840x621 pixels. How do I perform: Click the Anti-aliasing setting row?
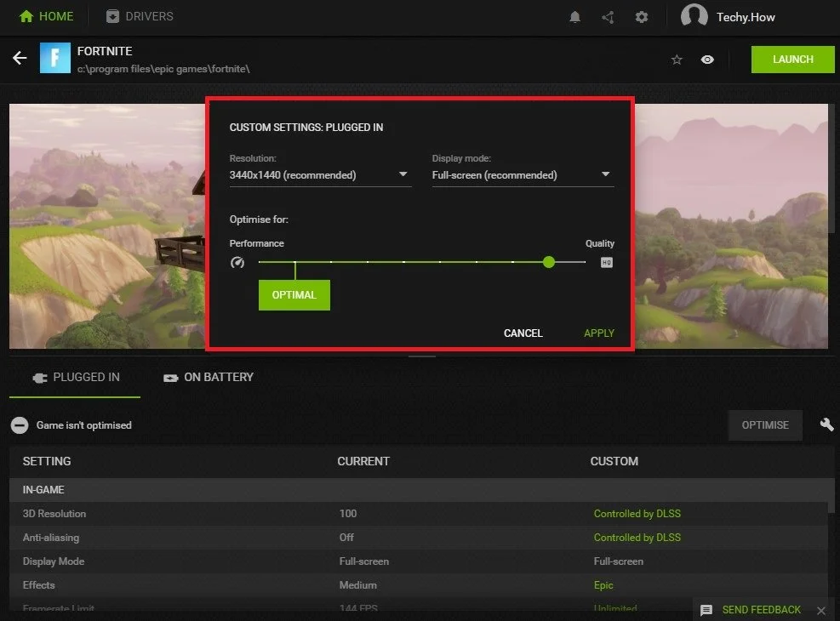coord(419,538)
